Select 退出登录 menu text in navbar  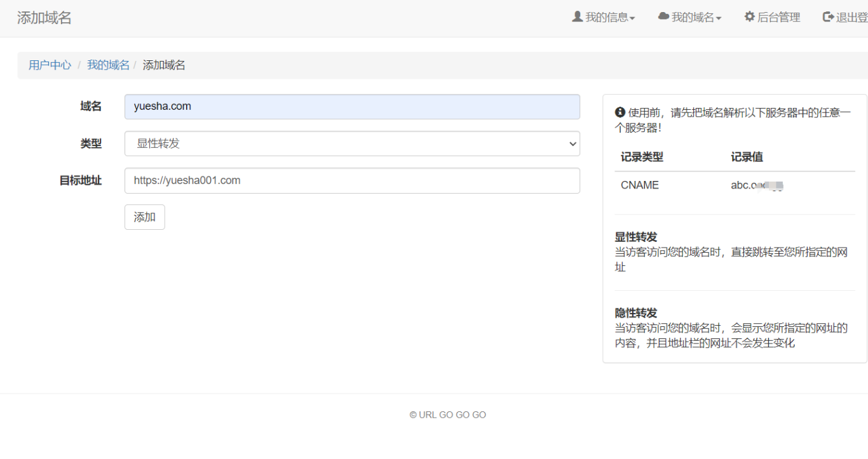tap(851, 18)
